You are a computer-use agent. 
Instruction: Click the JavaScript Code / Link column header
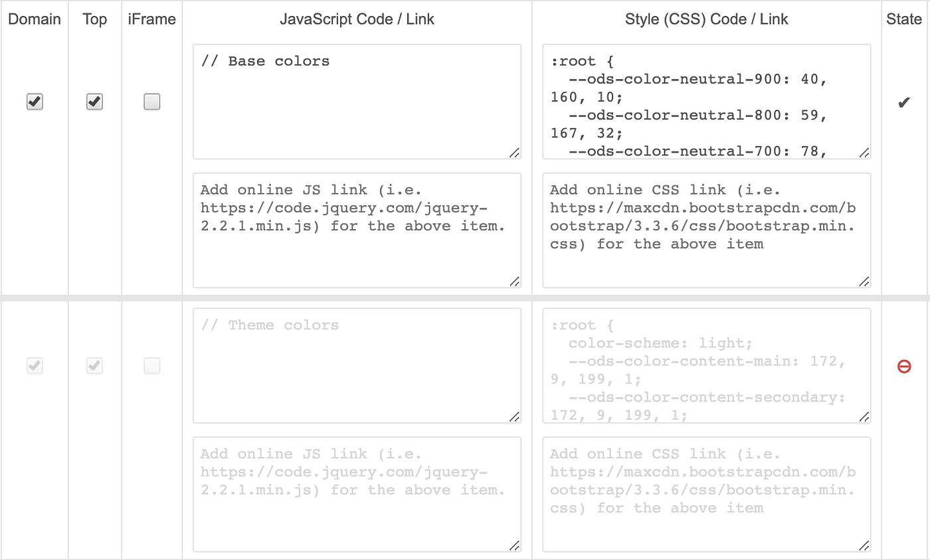click(x=357, y=19)
